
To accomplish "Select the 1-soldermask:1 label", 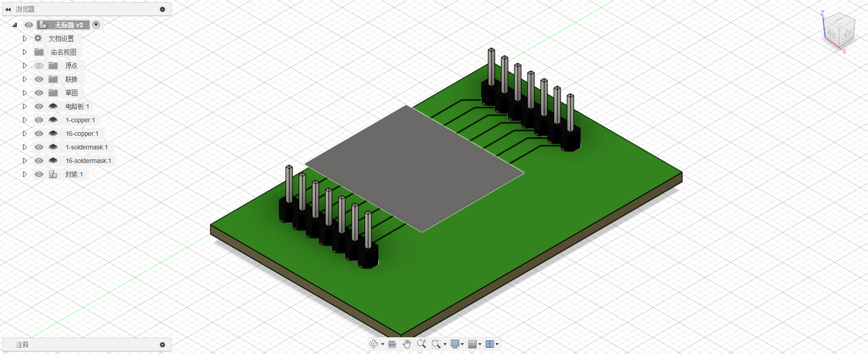I will pyautogui.click(x=87, y=147).
